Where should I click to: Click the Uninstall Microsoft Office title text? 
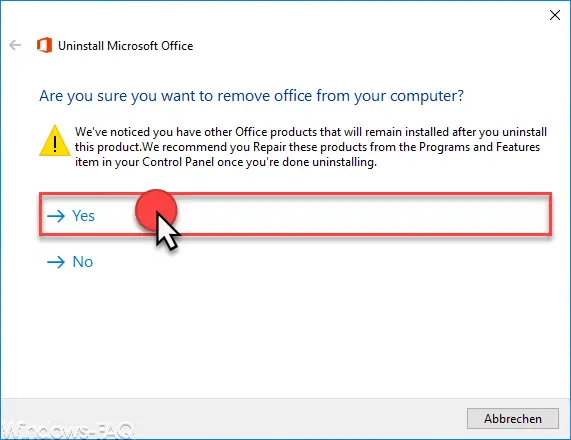point(126,46)
